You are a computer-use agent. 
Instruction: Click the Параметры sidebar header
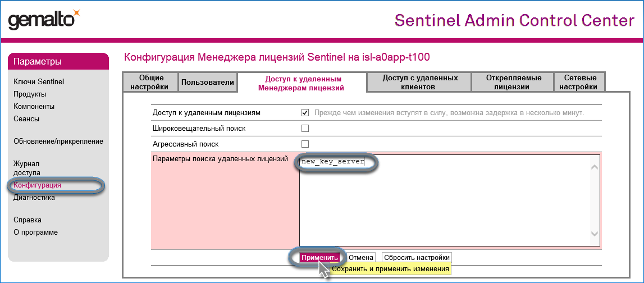pyautogui.click(x=58, y=62)
